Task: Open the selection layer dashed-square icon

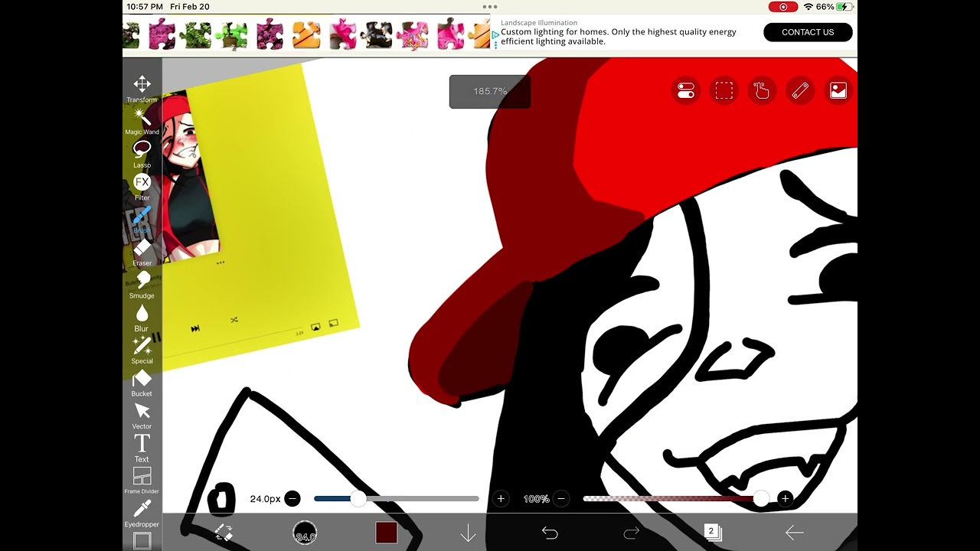Action: click(x=724, y=91)
